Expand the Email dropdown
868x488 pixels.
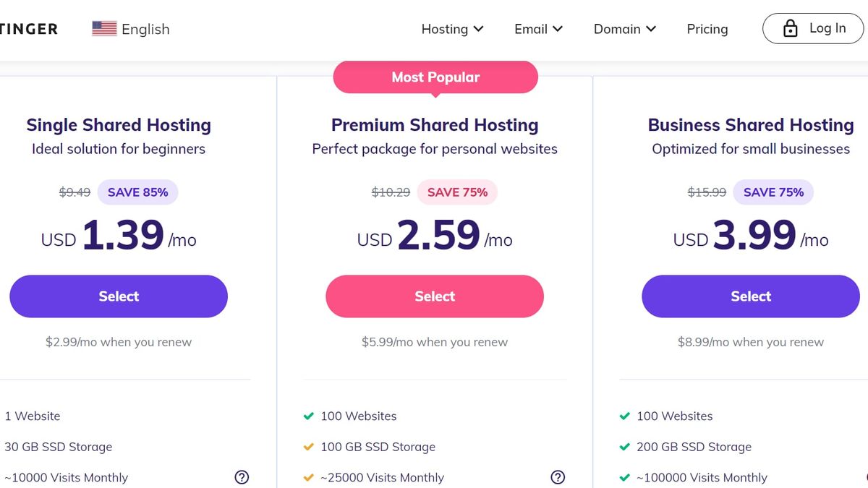coord(538,29)
